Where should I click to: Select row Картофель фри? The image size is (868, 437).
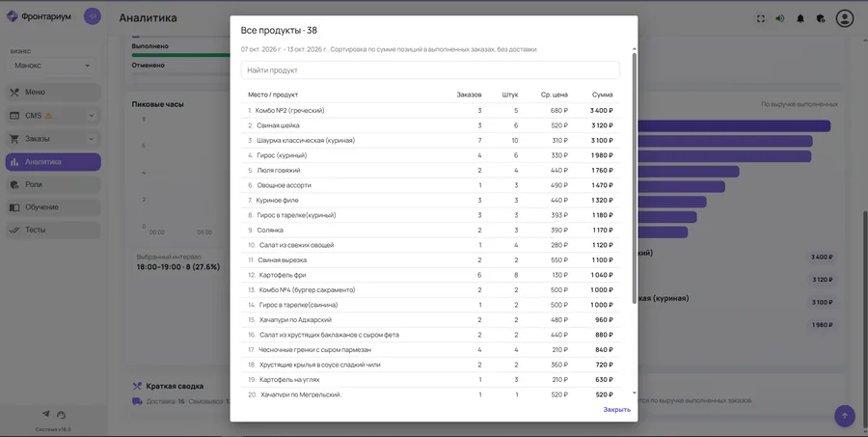(x=431, y=275)
